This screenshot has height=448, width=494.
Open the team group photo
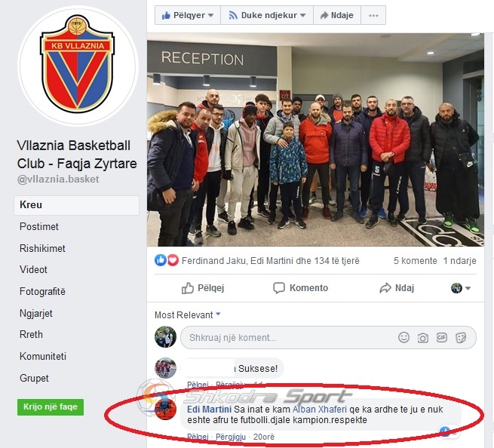click(315, 140)
